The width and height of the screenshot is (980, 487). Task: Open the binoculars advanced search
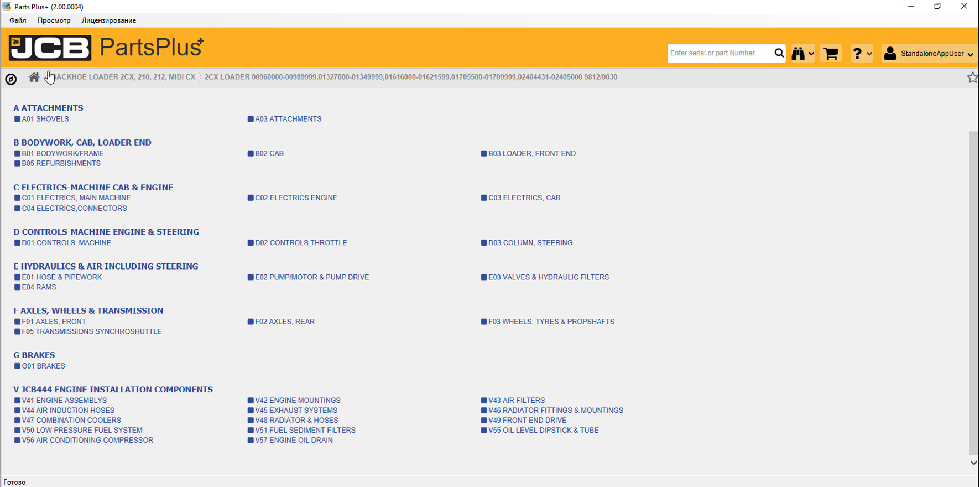(x=802, y=54)
